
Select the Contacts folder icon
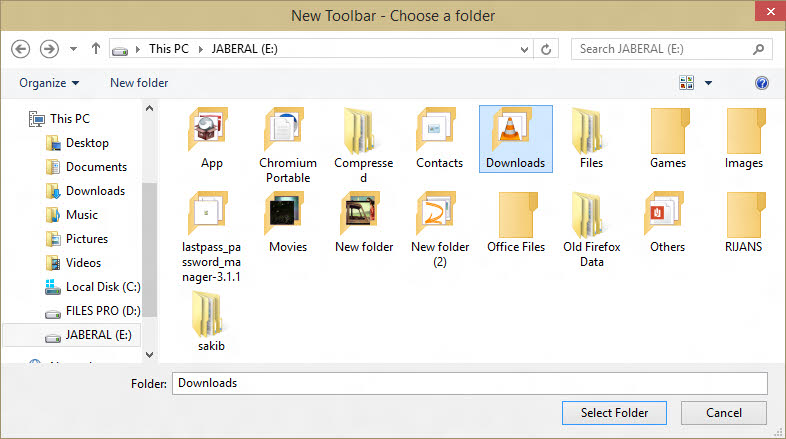pyautogui.click(x=436, y=129)
